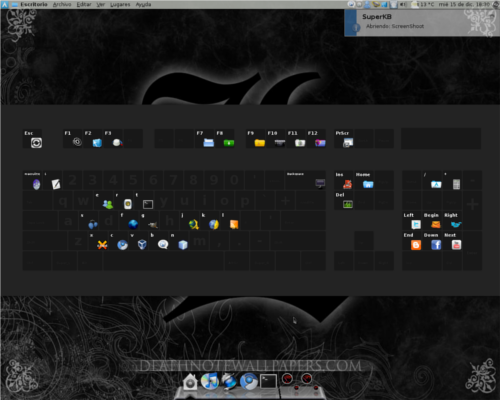500x400 pixels.
Task: Click the 13 °C weather applet
Action: [423, 4]
